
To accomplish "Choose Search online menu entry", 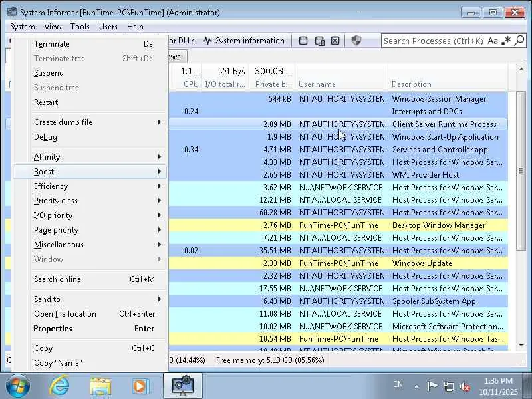I will [90, 279].
